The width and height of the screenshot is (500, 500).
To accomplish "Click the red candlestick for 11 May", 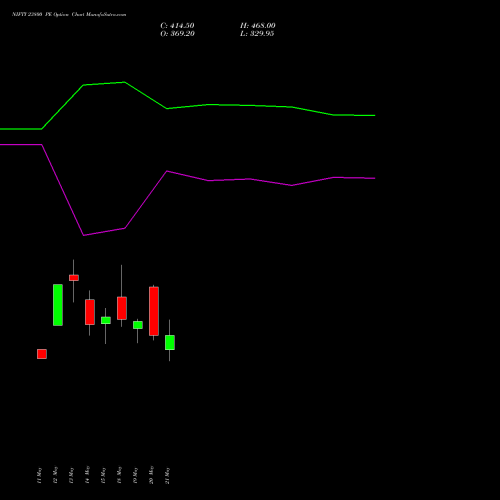I will click(42, 354).
